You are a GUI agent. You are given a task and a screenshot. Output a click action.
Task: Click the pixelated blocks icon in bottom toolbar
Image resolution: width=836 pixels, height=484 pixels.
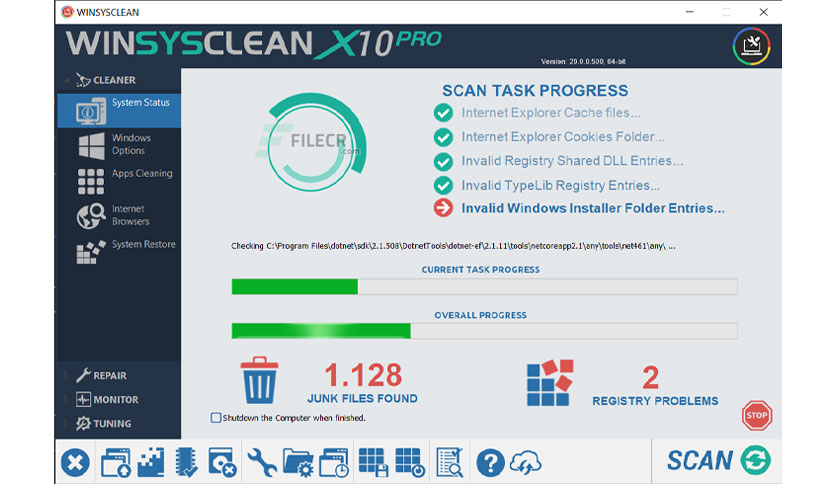point(151,462)
